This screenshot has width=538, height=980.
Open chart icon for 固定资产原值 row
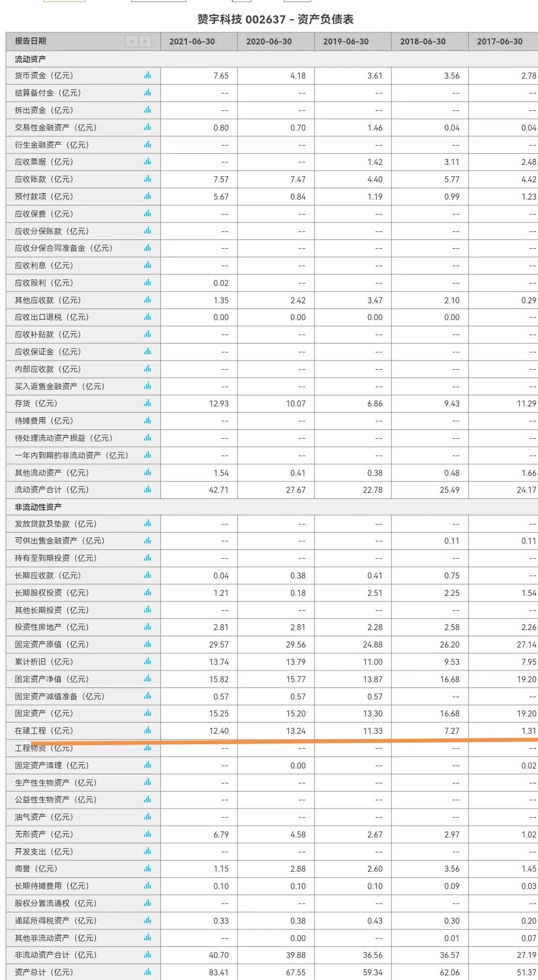148,644
